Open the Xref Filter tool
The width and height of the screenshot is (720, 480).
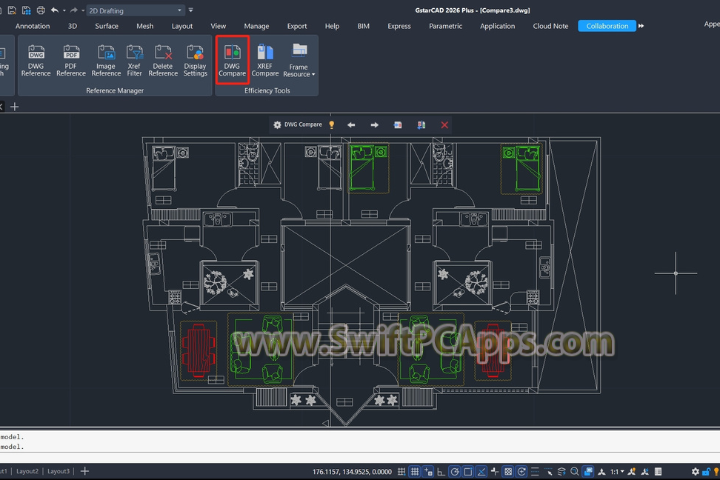tap(134, 61)
